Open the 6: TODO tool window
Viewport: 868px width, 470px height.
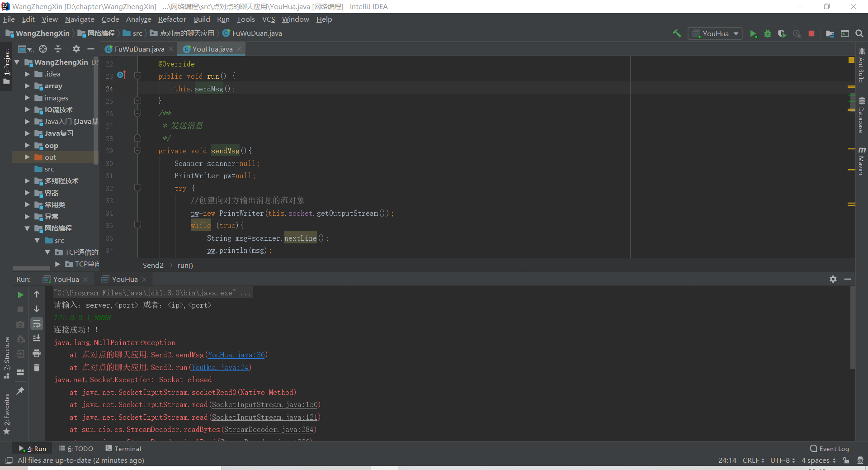(76, 449)
